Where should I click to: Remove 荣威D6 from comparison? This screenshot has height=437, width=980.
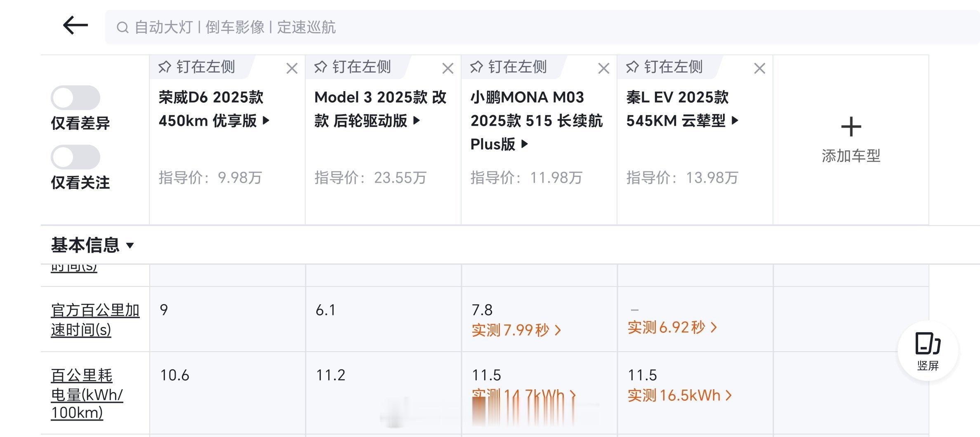point(292,68)
